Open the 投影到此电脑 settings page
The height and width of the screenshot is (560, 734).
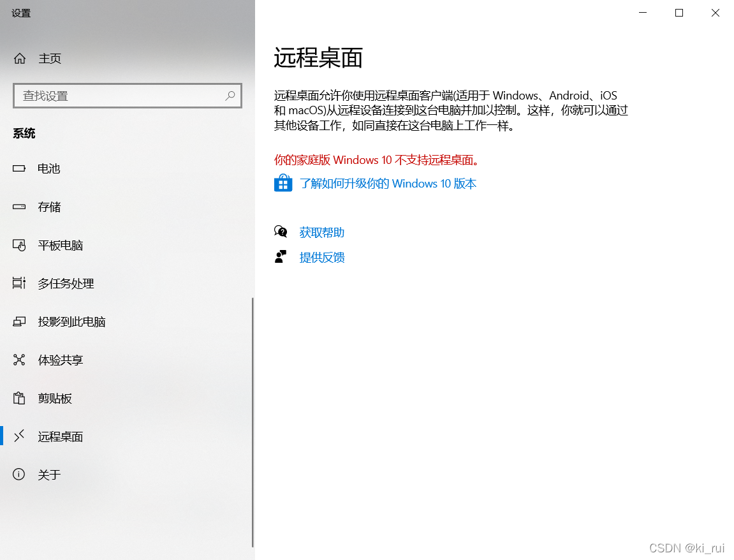[x=71, y=322]
